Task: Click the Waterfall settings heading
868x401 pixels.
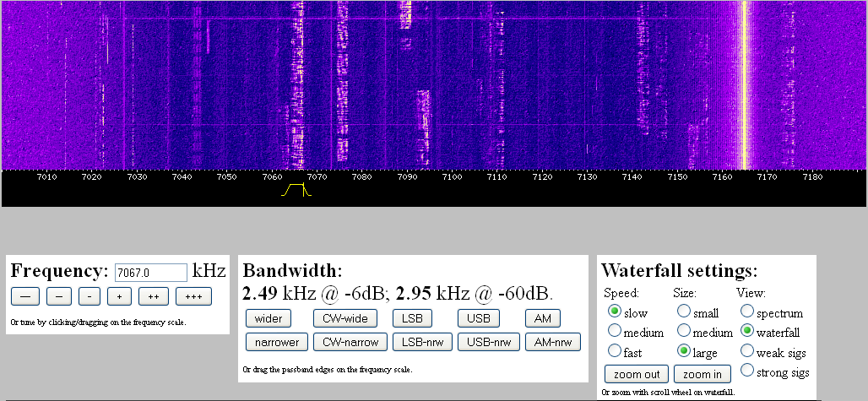Action: point(679,271)
